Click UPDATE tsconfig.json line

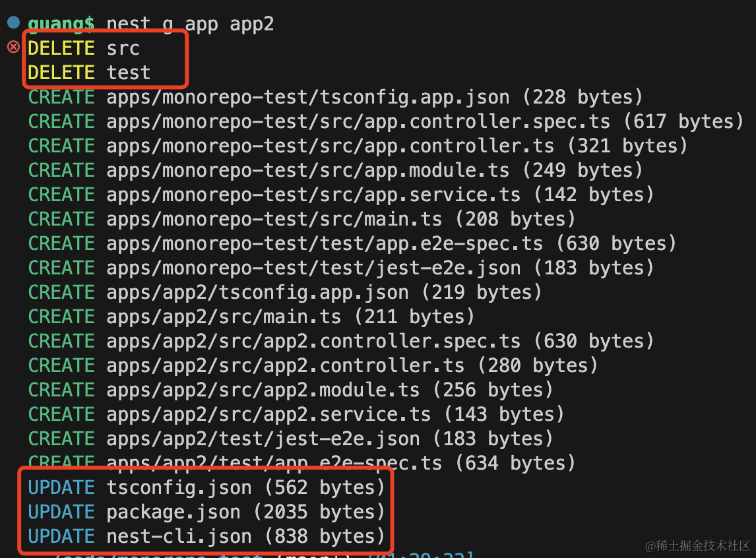click(x=206, y=487)
